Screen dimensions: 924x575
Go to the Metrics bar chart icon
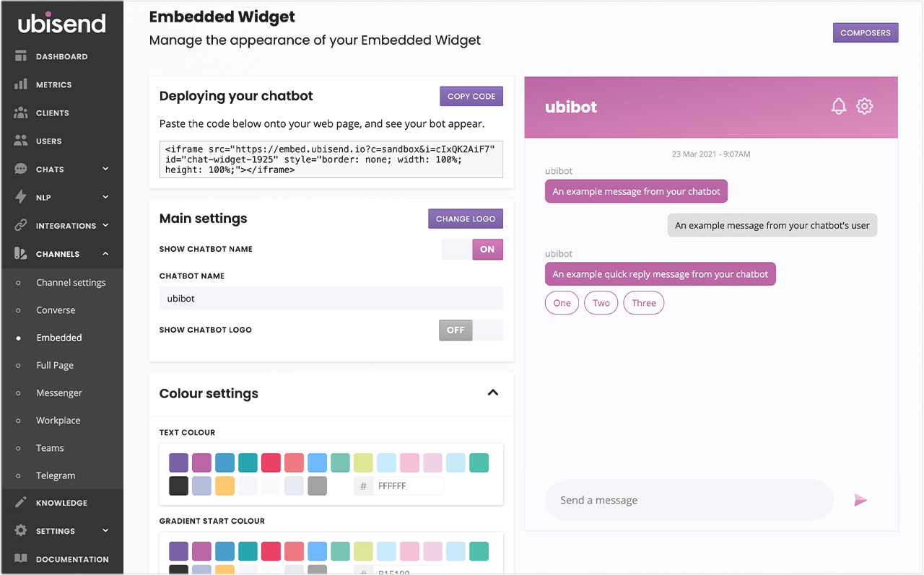21,84
